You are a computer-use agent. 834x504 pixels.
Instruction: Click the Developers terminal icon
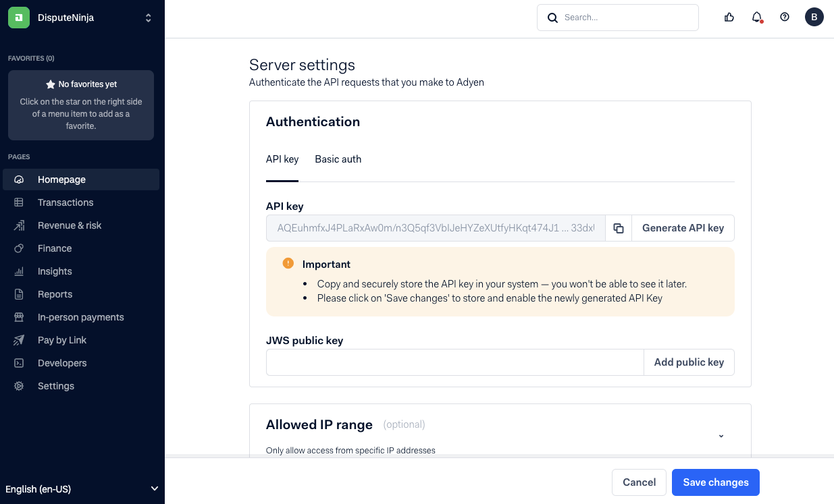(19, 363)
